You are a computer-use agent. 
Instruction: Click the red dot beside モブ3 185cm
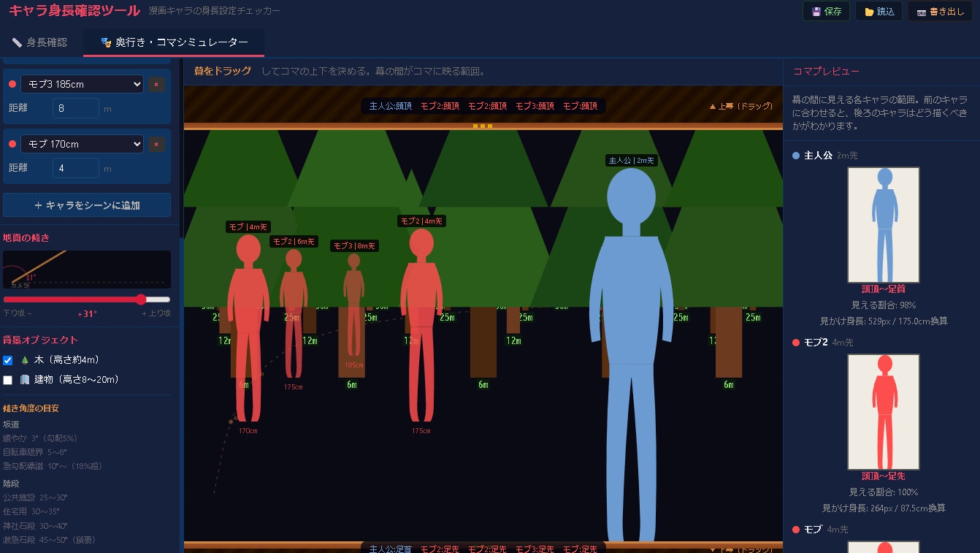[x=12, y=85]
